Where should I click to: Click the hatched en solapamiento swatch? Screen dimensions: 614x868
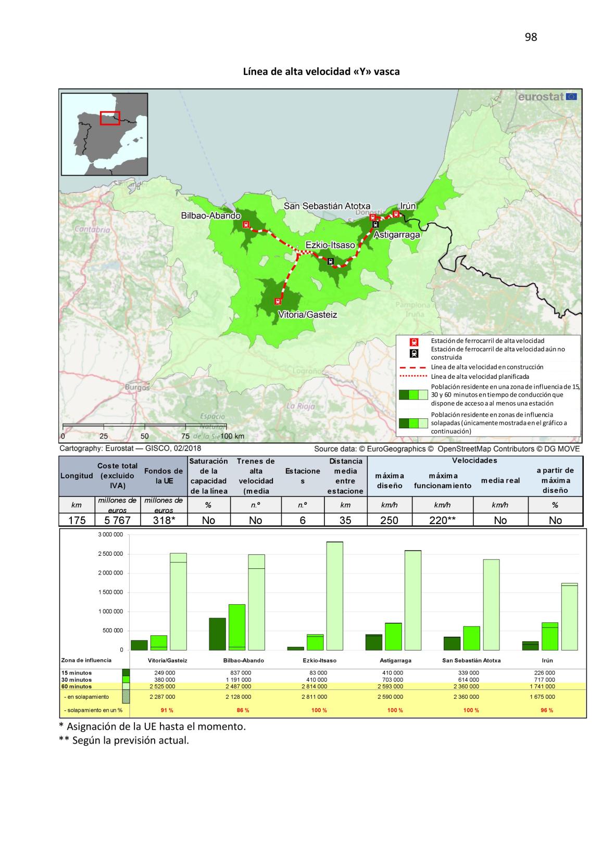[126, 696]
